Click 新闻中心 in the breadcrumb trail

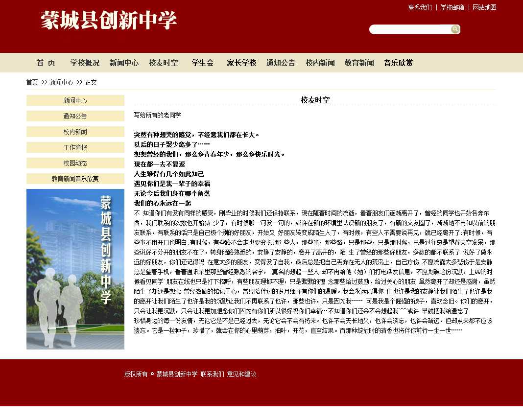[61, 83]
